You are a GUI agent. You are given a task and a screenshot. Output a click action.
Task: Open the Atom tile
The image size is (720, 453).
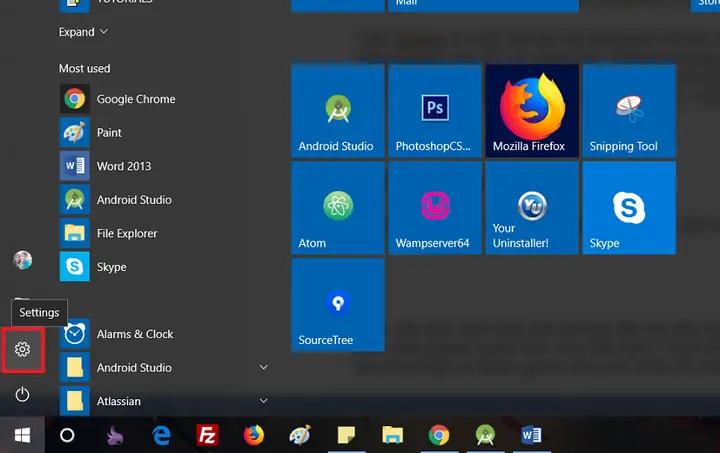(338, 208)
